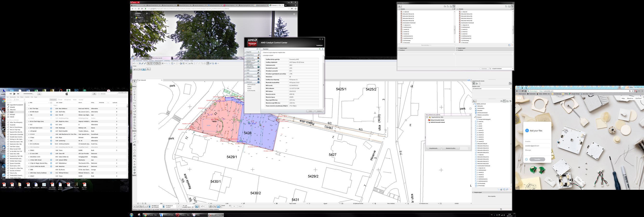This screenshot has width=644, height=217.
Task: Click the iTunes AirPlay icon
Action: click(x=39, y=94)
